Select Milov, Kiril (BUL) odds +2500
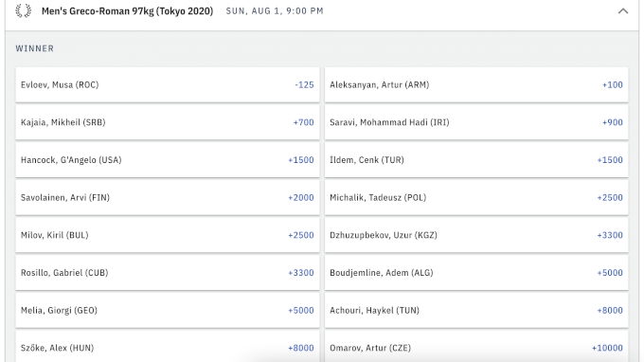Image resolution: width=644 pixels, height=362 pixels. 168,235
